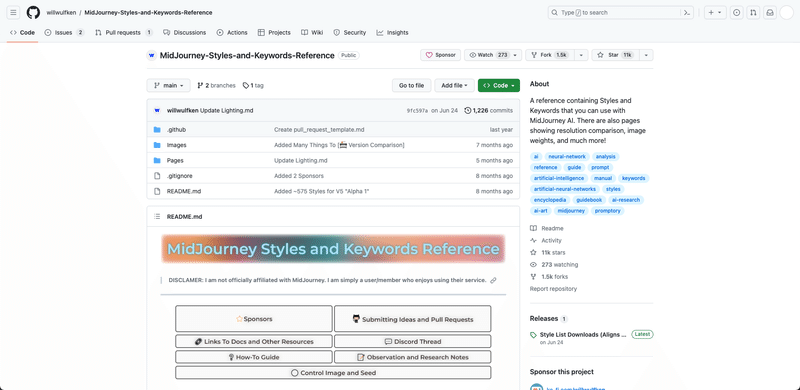Click the midjourney topic tag
The width and height of the screenshot is (800, 390).
pos(571,211)
